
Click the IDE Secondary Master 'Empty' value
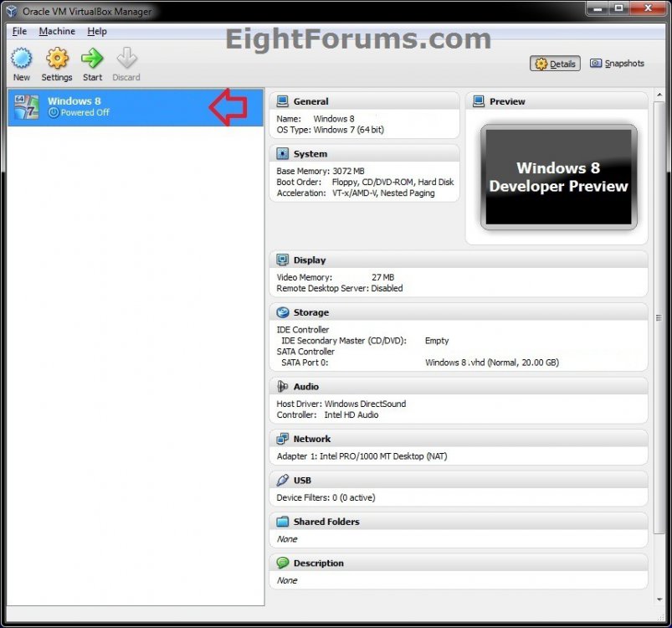(x=437, y=341)
